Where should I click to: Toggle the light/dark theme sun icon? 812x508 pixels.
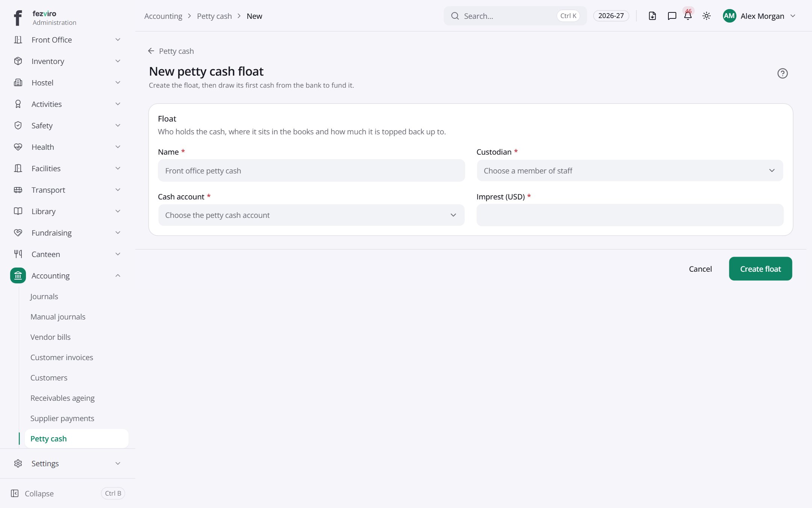706,16
